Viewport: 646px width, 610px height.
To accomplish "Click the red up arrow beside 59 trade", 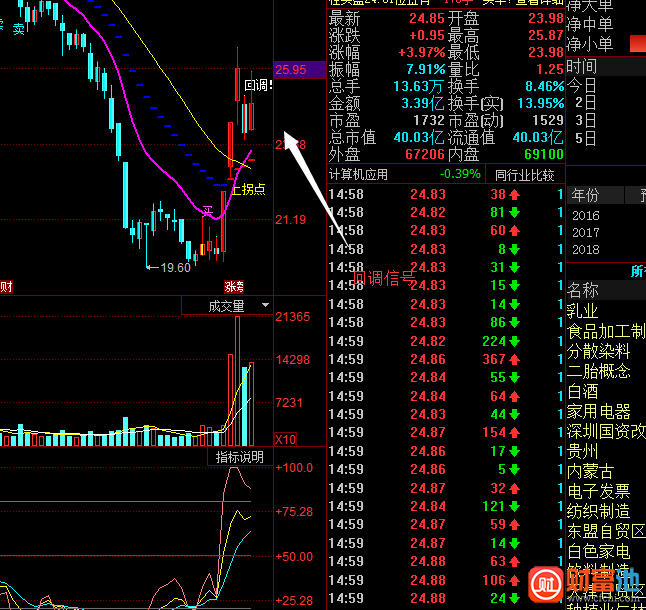I will [x=514, y=525].
